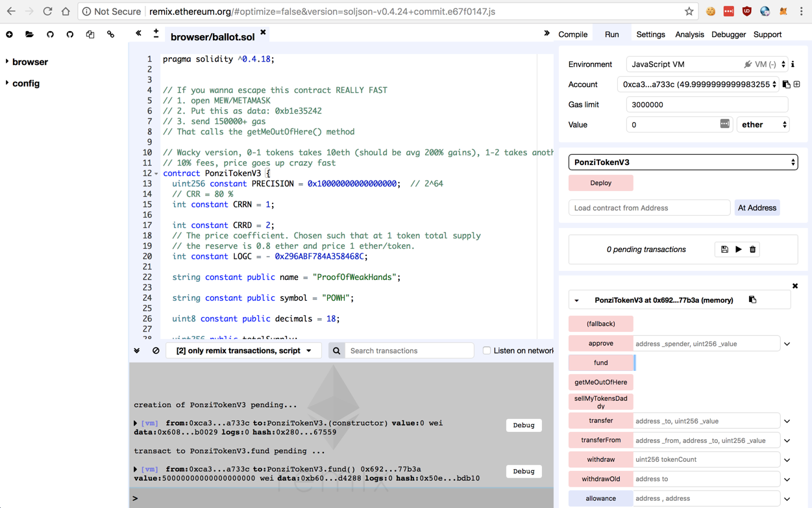Viewport: 812px width, 508px height.
Task: Click the copy files to another instance icon
Action: [x=90, y=34]
